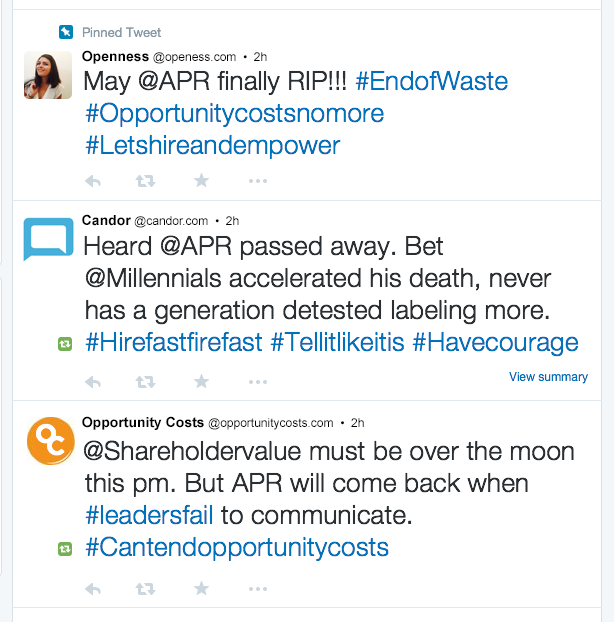Reply to the Candor tweet
Viewport: 614px width, 622px height.
94,381
